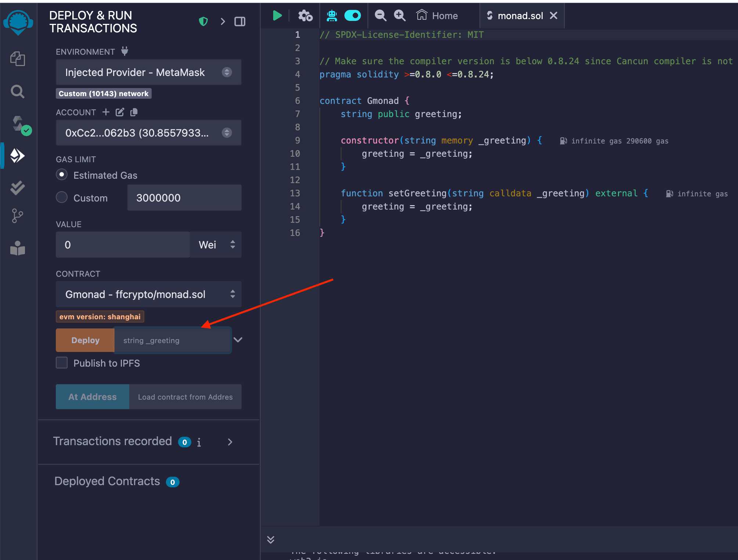Zoom out the editor font
This screenshot has height=560, width=738.
click(380, 15)
